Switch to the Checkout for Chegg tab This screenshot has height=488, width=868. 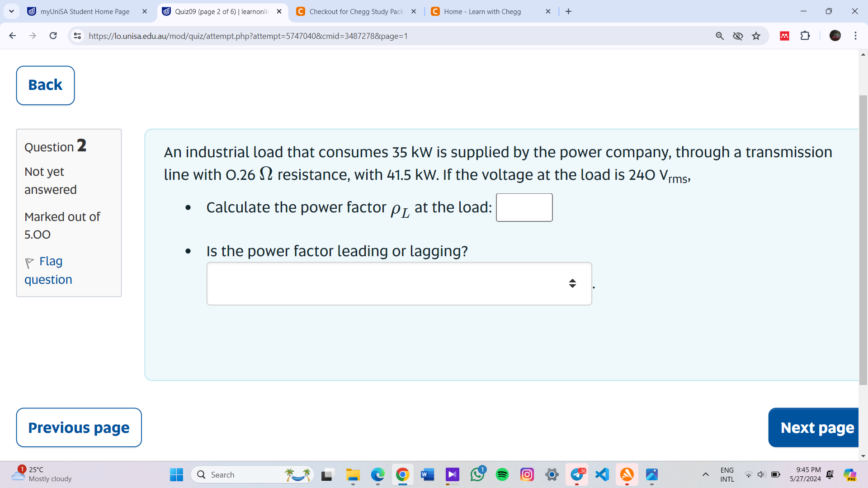[x=355, y=11]
